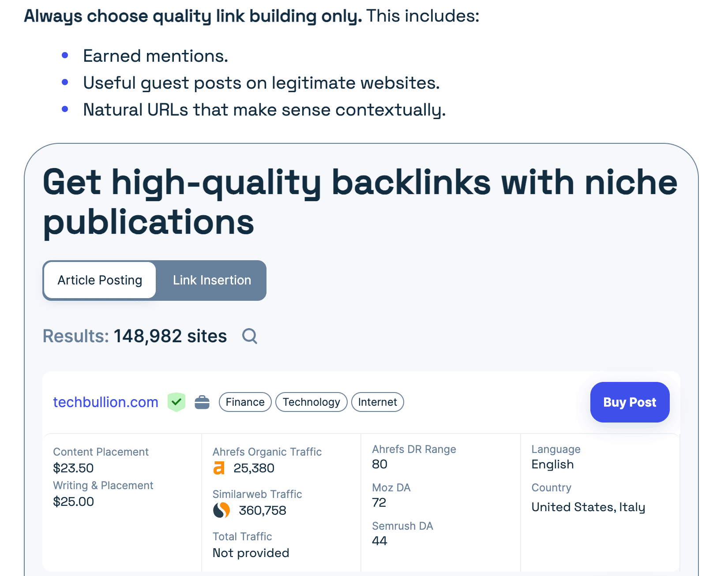Click the Technology category chip
Image resolution: width=728 pixels, height=576 pixels.
pos(311,402)
